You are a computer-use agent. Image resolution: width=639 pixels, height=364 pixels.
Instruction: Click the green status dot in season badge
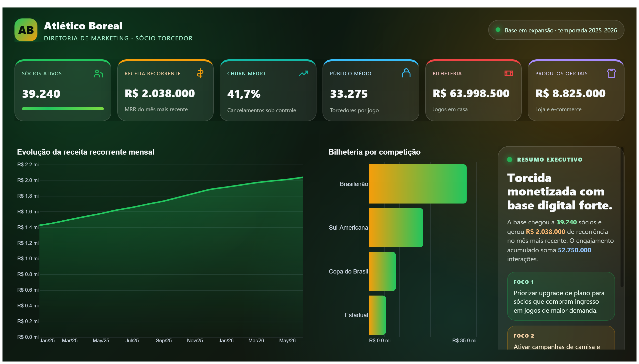point(498,30)
